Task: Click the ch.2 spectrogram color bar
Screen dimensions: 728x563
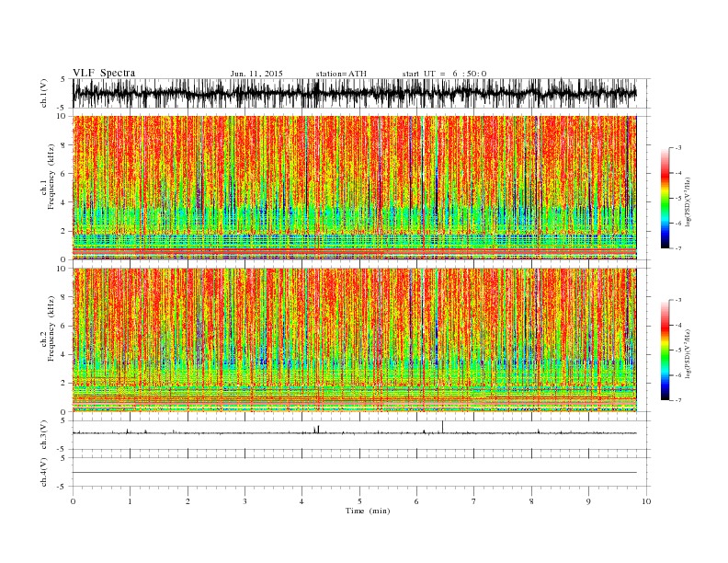Action: coord(665,350)
